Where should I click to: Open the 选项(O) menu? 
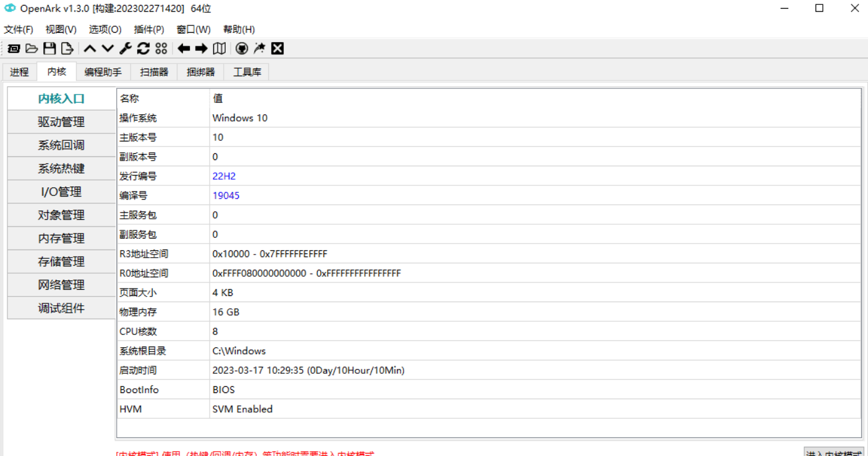click(104, 29)
